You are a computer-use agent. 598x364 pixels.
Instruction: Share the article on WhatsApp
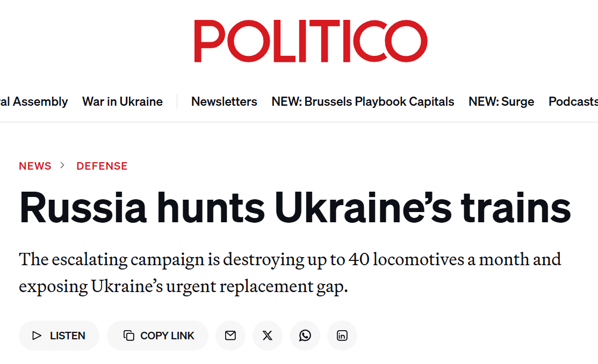(x=305, y=336)
